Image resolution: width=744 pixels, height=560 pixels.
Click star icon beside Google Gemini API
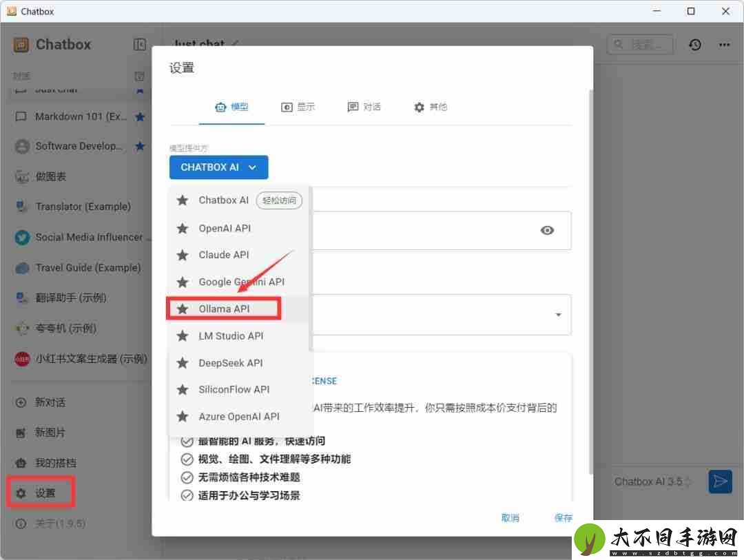coord(182,282)
